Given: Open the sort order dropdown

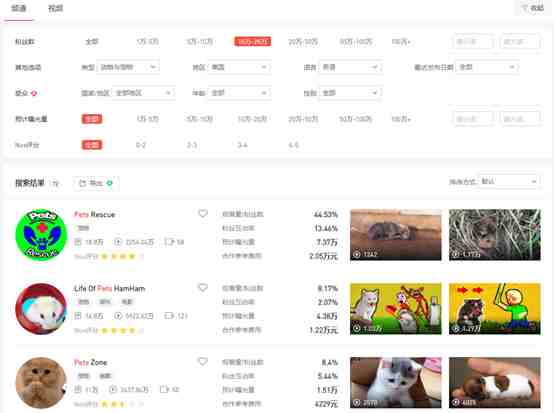Looking at the screenshot, I should point(508,182).
